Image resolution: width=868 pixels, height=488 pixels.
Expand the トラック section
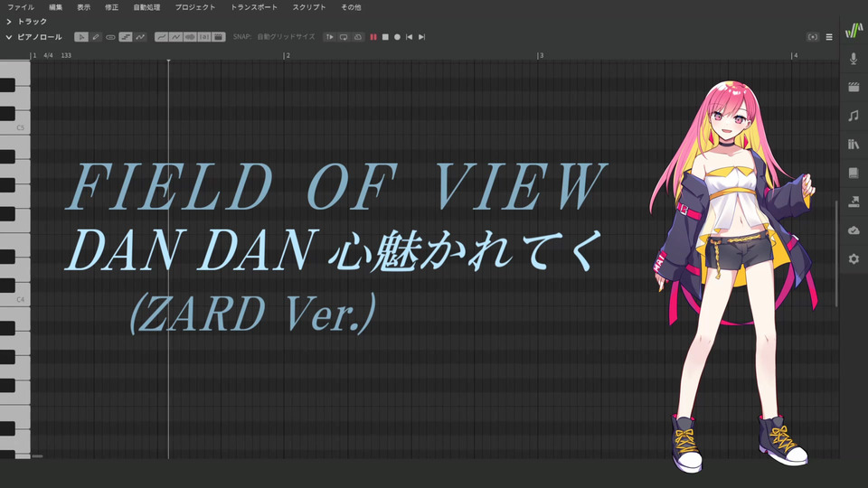(9, 22)
